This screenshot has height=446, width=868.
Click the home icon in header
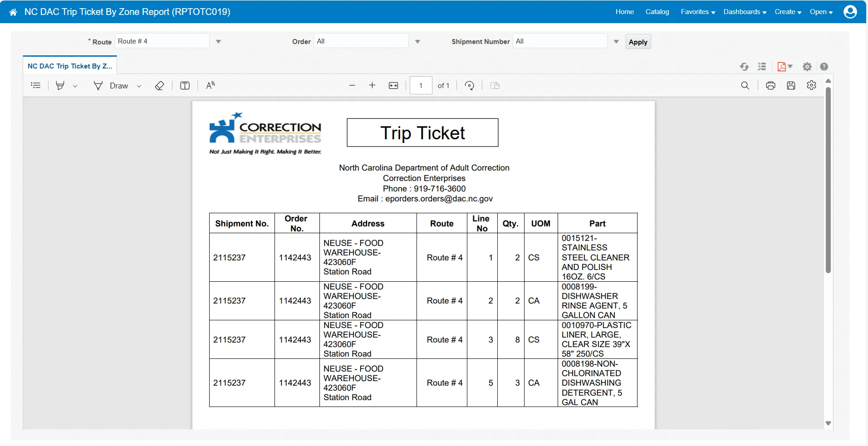pyautogui.click(x=13, y=12)
